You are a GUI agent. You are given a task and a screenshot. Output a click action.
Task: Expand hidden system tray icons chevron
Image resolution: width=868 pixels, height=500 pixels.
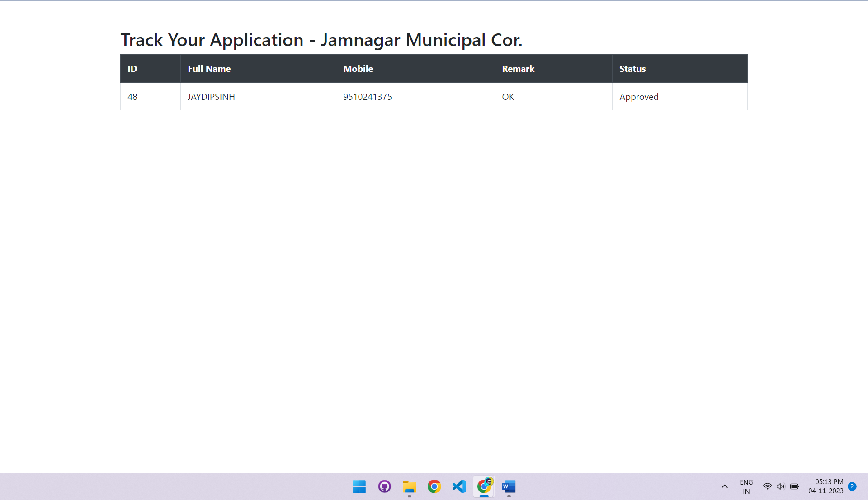point(725,487)
